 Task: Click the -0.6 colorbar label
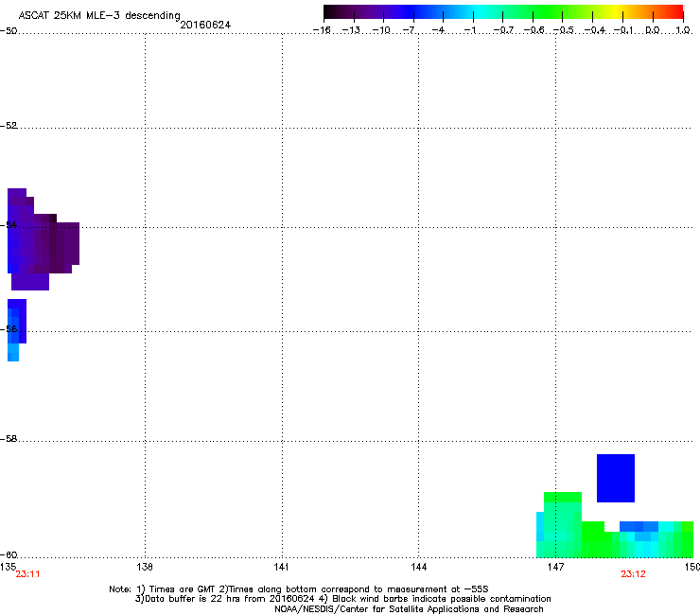534,30
